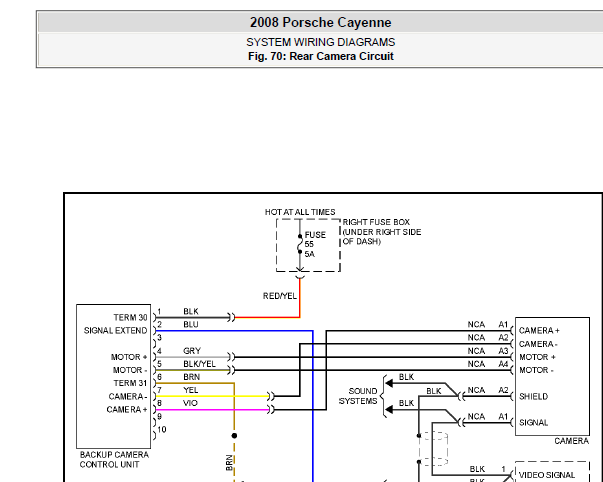Click the 'SIGNAL' terminal label on camera
Screen dimensions: 603x482
(x=533, y=423)
